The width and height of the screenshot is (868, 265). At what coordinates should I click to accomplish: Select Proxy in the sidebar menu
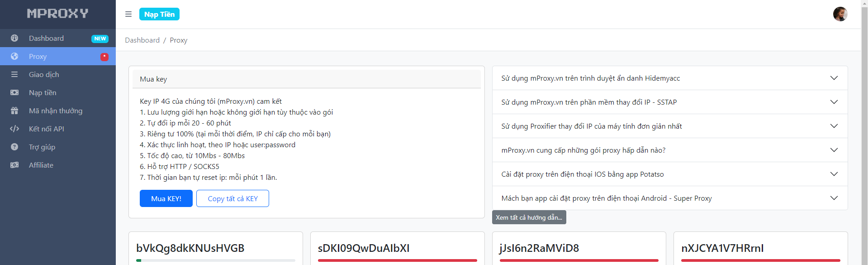(x=38, y=57)
